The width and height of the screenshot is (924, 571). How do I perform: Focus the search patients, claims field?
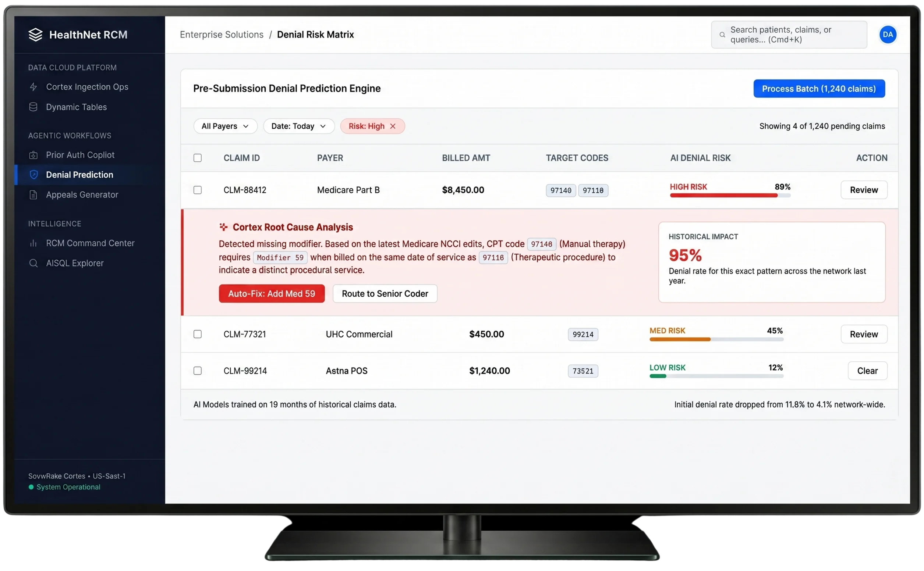[x=789, y=35]
